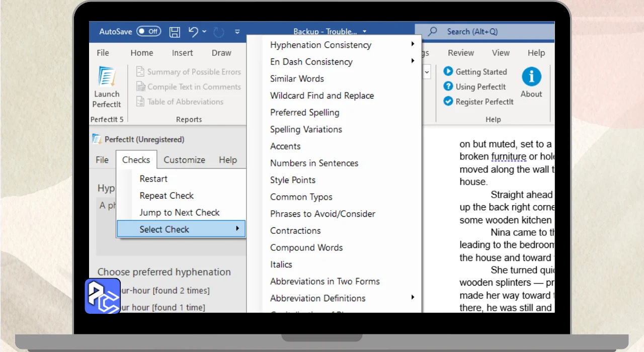This screenshot has height=352, width=644.
Task: Open Using PerfectIt help item
Action: coord(475,86)
